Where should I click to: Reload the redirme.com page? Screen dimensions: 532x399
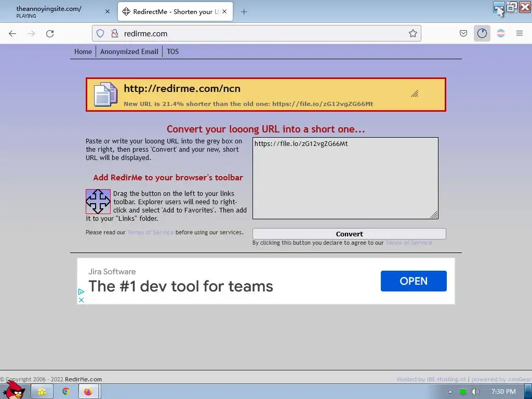coord(50,34)
